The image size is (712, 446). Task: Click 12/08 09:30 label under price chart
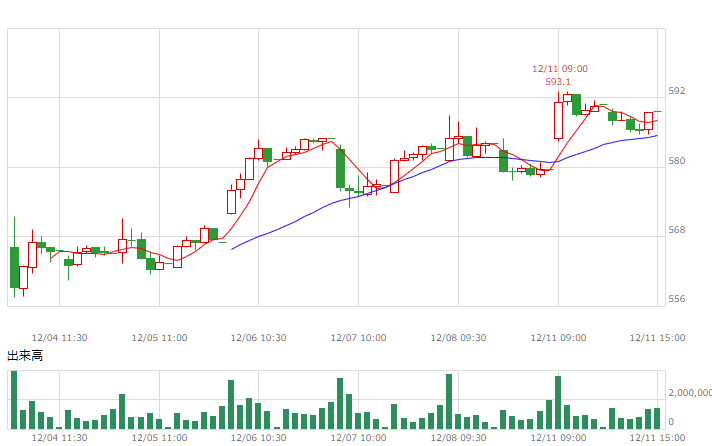point(458,338)
